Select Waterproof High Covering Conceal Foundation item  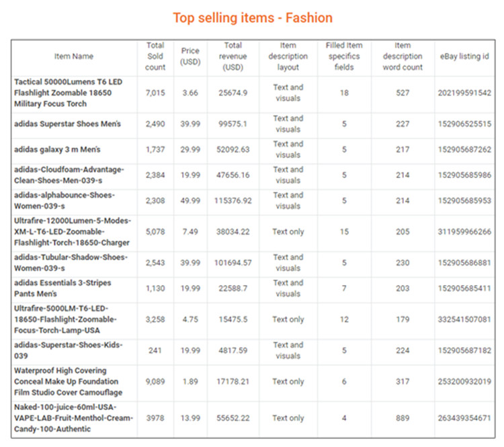(x=68, y=382)
